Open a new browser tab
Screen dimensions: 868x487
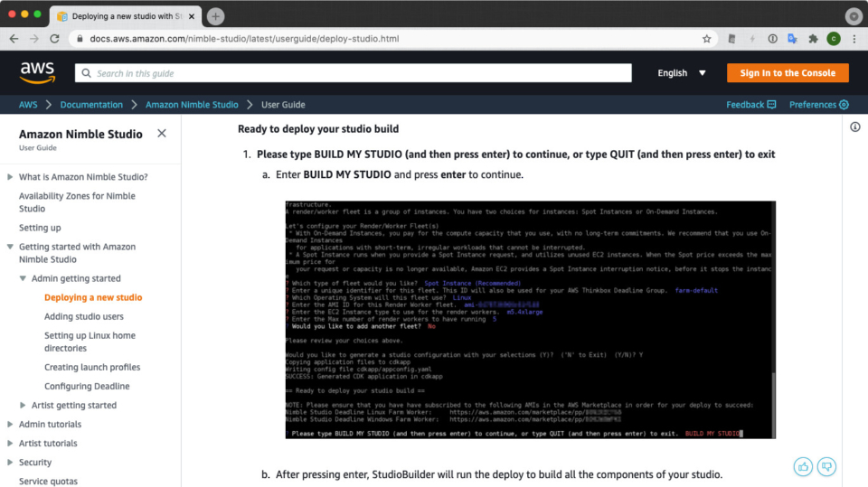pos(215,16)
